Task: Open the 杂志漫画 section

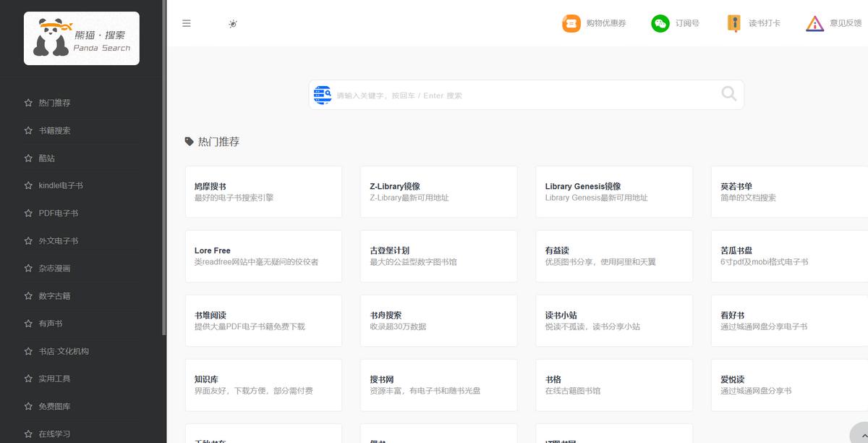Action: [x=56, y=268]
